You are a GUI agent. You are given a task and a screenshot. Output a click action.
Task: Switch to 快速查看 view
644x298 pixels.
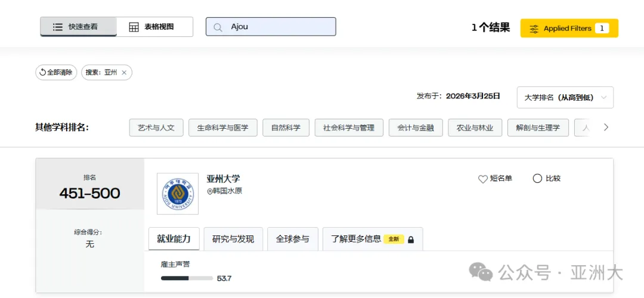point(79,27)
